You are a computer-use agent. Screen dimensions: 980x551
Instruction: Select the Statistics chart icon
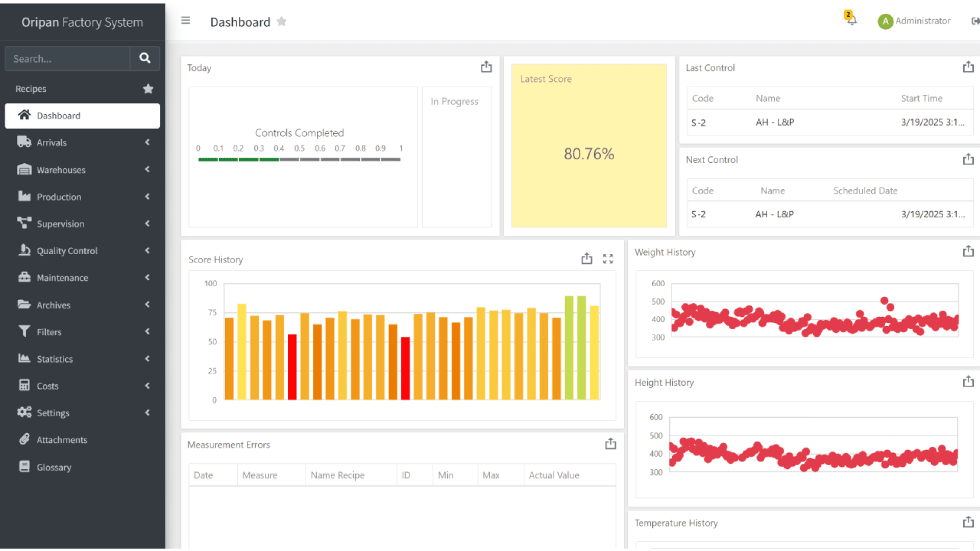click(24, 359)
